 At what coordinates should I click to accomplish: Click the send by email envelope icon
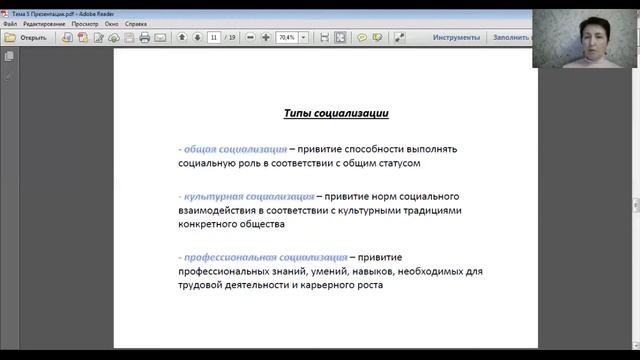tap(160, 38)
